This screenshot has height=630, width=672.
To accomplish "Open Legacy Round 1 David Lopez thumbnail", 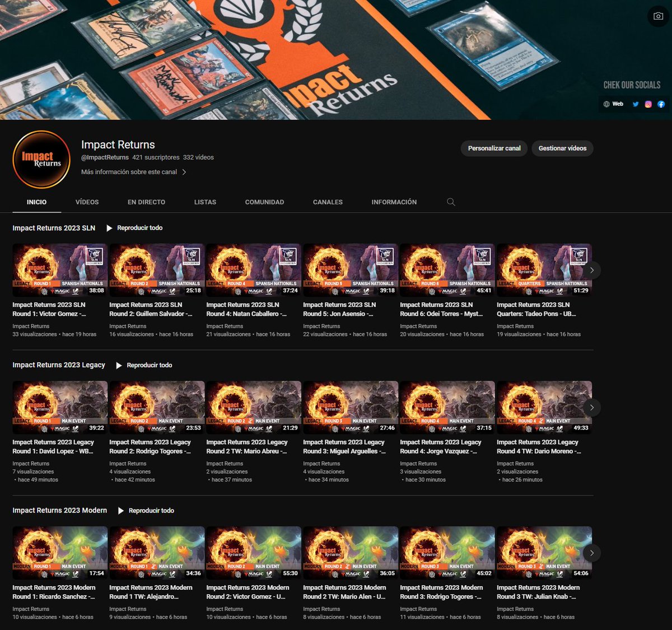I will pos(60,407).
